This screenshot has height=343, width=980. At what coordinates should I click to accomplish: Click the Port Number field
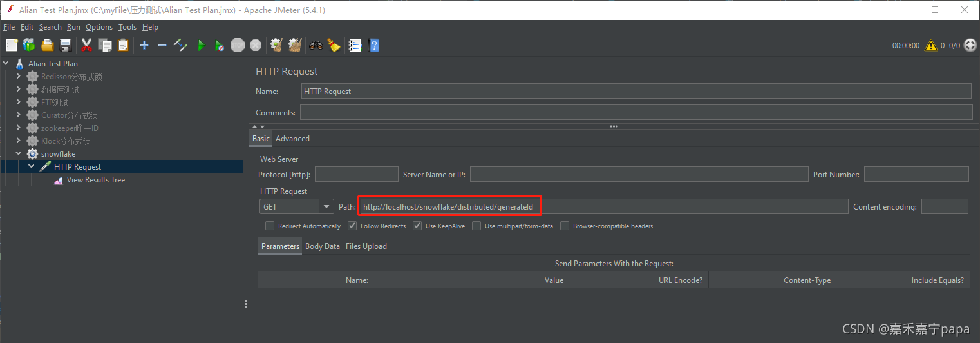916,174
